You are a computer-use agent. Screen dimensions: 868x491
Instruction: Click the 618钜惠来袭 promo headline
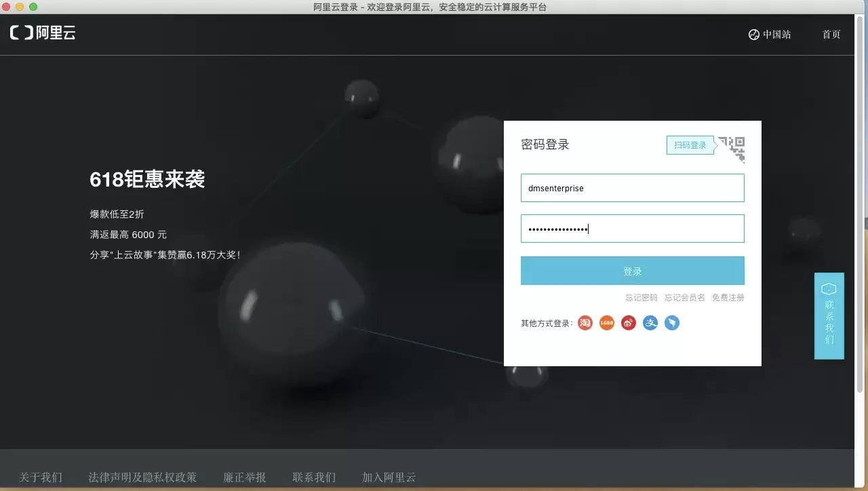[x=147, y=180]
